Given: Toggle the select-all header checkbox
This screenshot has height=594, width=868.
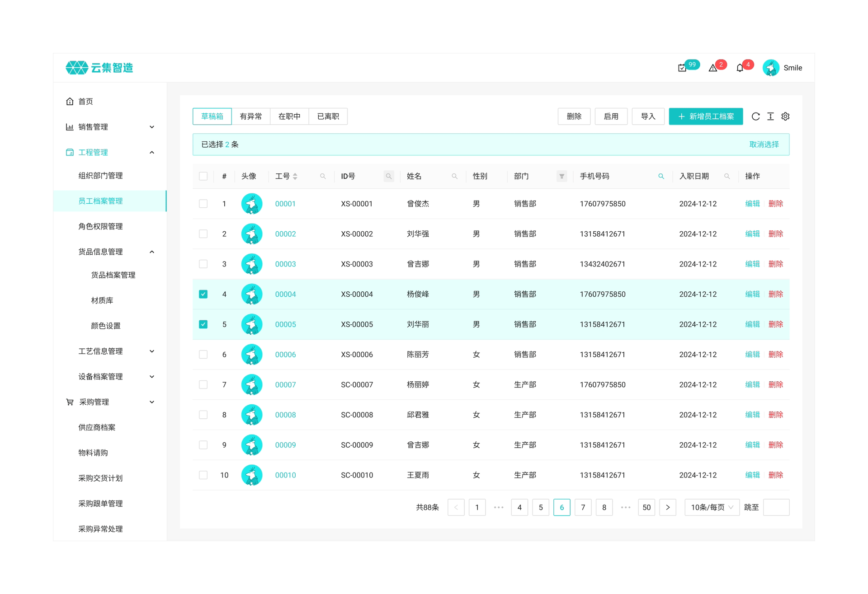Looking at the screenshot, I should [x=203, y=177].
